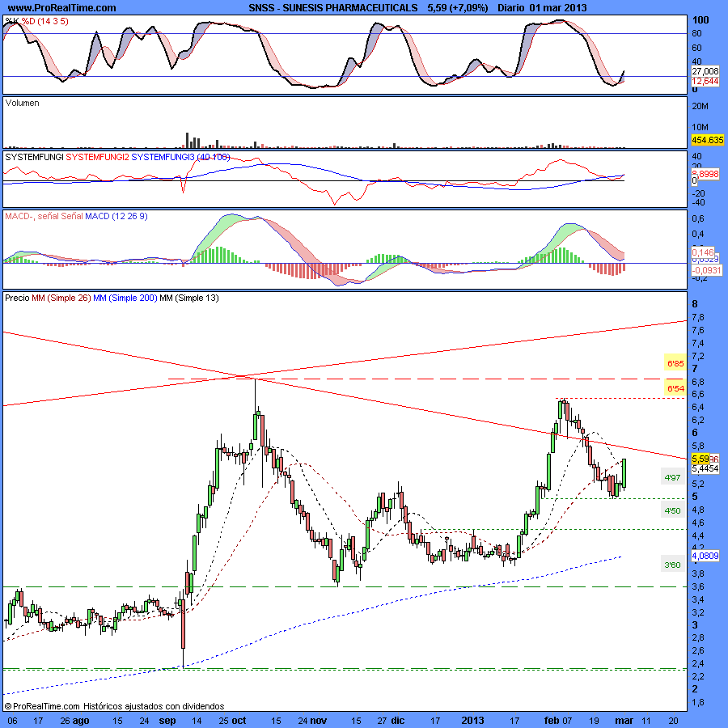
Task: Click the MACD signal value 0,146
Action: [x=703, y=252]
